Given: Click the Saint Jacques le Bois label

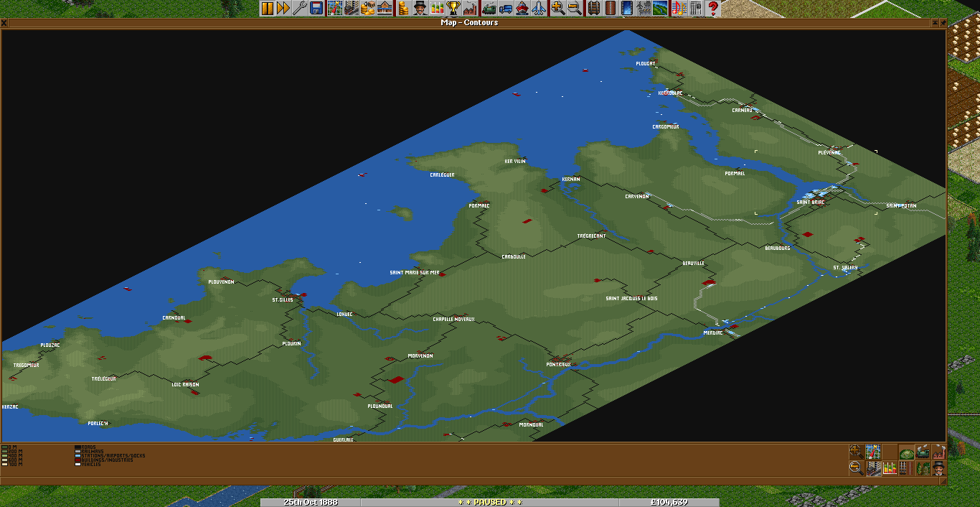Looking at the screenshot, I should pyautogui.click(x=631, y=298).
